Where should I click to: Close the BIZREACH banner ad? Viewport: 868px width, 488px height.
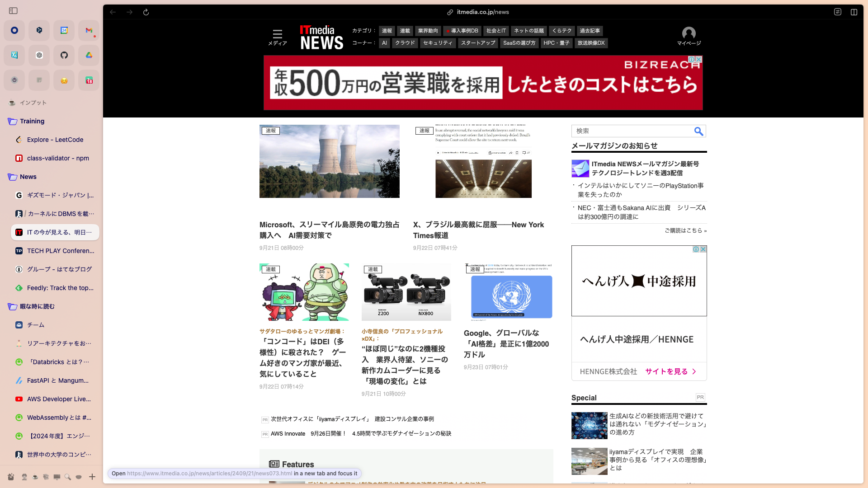click(x=698, y=59)
